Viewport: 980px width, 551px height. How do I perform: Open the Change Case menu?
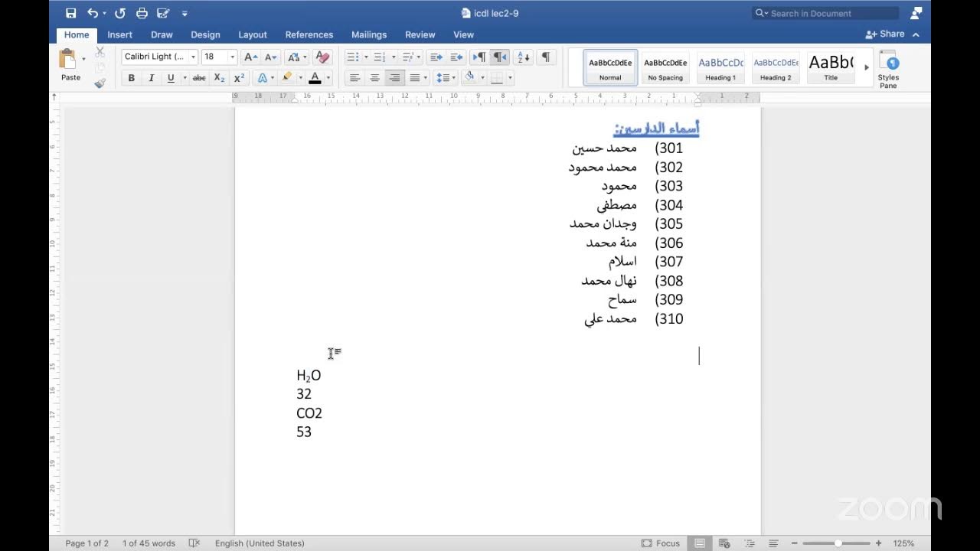coord(297,57)
